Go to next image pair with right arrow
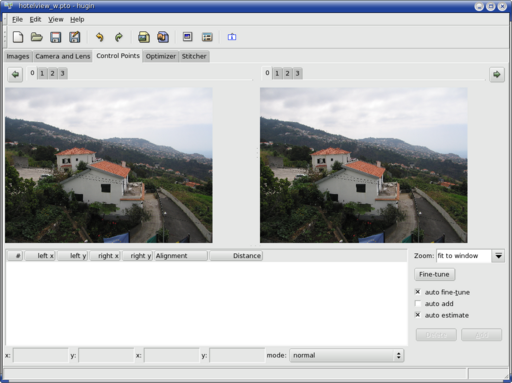The image size is (512, 383). [x=497, y=74]
